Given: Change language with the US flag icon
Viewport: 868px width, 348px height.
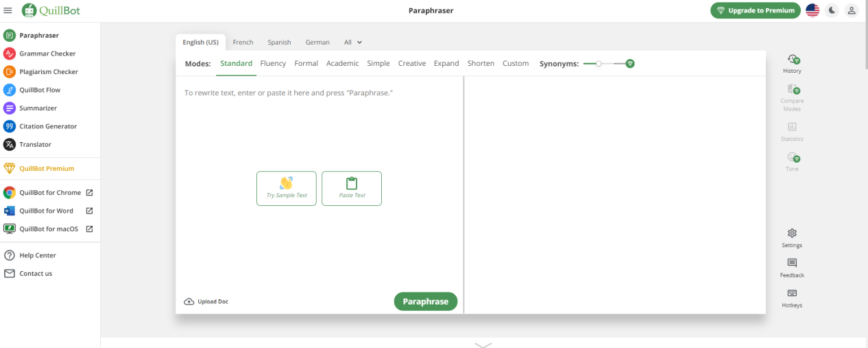Looking at the screenshot, I should tap(812, 10).
